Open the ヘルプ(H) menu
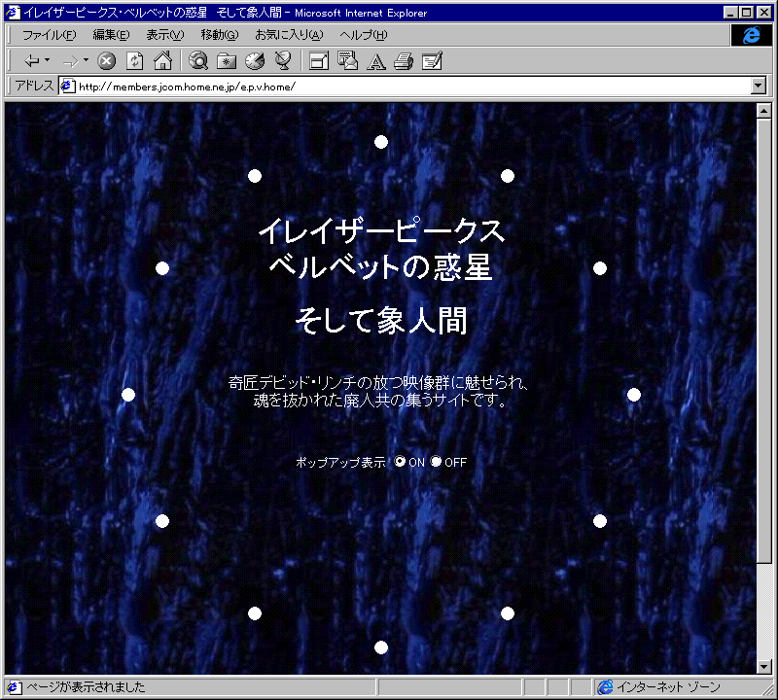This screenshot has height=700, width=778. coord(363,35)
